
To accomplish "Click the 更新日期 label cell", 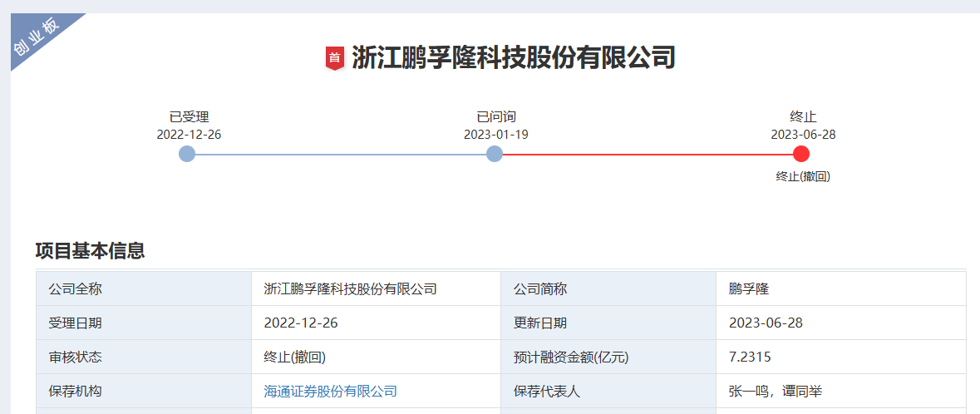I will pos(608,323).
